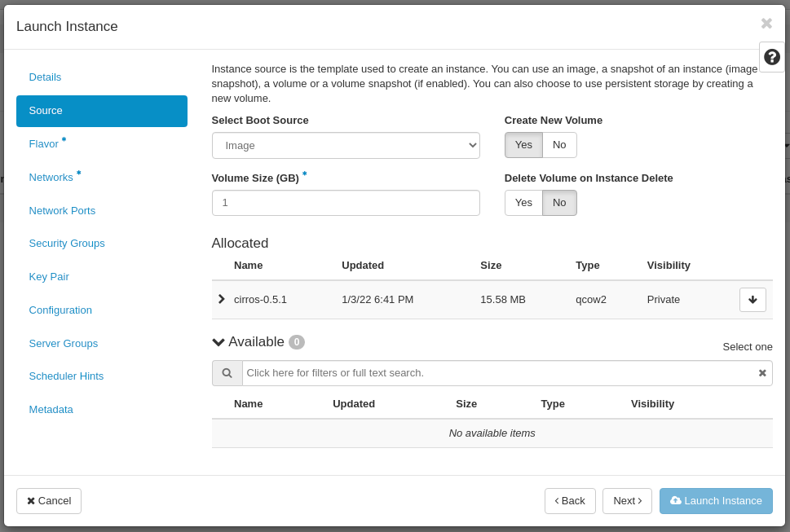Open the Select Boot Source dropdown

[345, 145]
